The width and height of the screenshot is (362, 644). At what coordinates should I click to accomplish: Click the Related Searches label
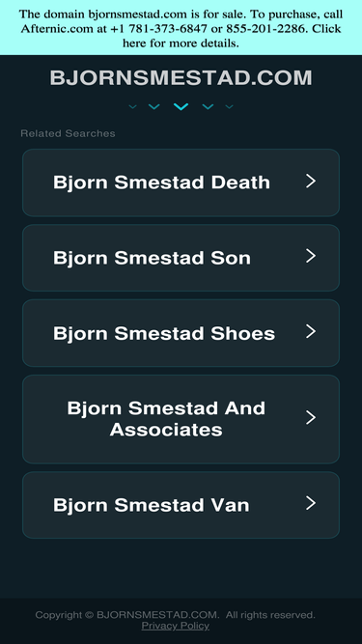click(x=68, y=133)
